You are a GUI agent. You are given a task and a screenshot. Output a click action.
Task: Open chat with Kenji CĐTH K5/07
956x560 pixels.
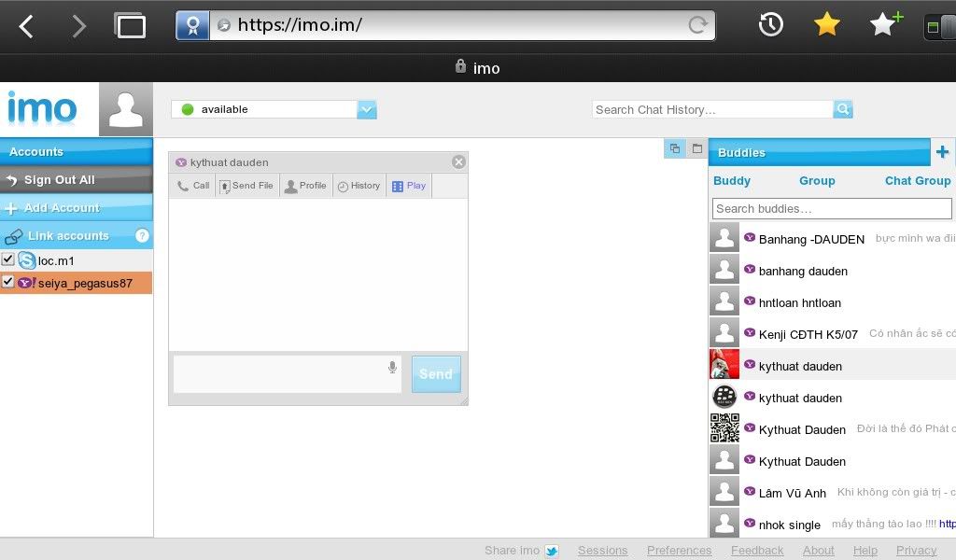pyautogui.click(x=833, y=334)
